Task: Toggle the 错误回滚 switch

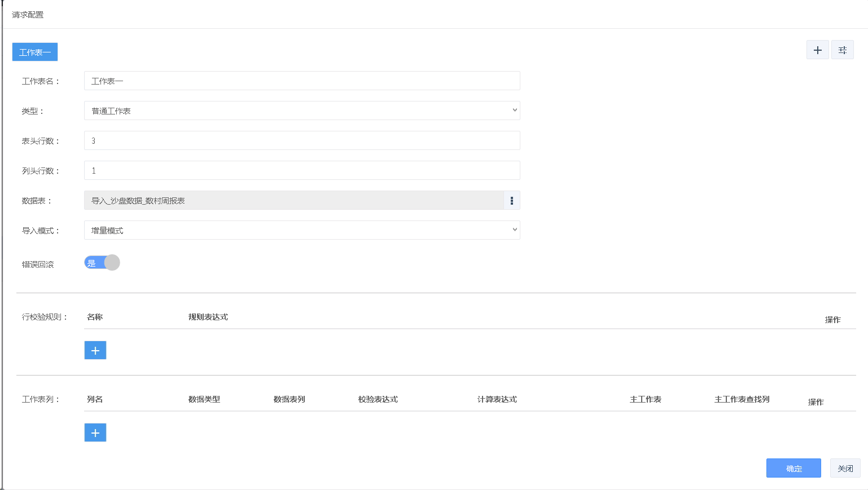Action: tap(102, 263)
